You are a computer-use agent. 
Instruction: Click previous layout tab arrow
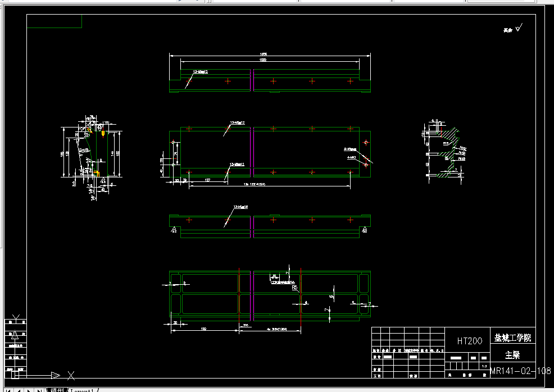tap(19, 390)
